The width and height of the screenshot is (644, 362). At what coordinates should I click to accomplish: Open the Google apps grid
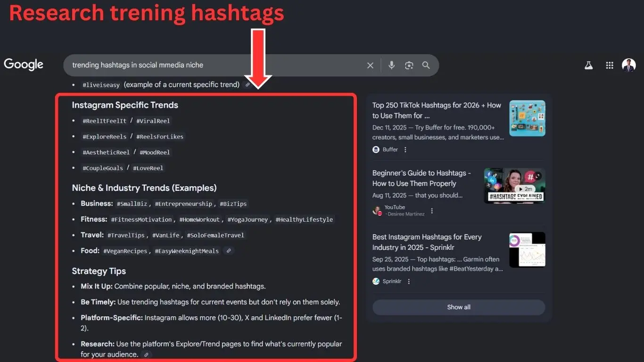point(610,66)
